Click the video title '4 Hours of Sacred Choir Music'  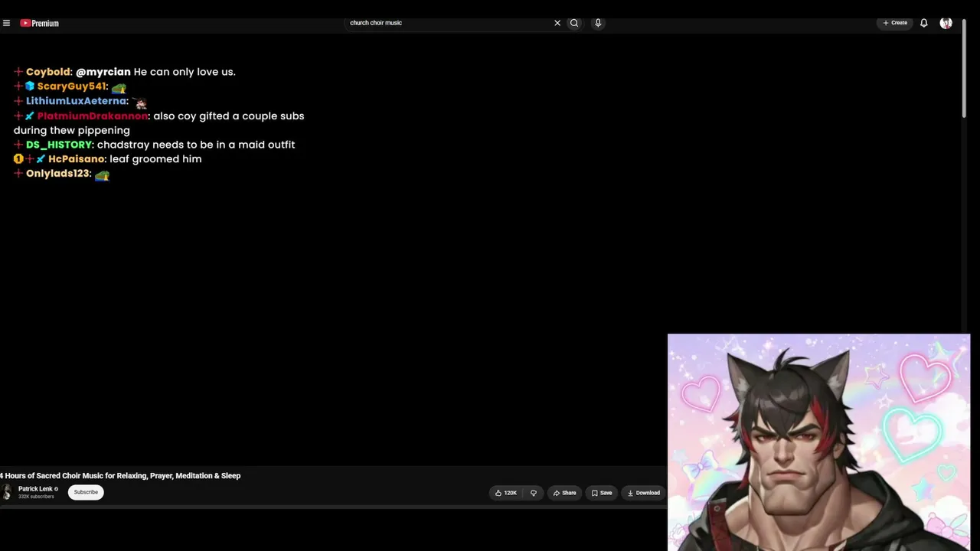point(120,476)
